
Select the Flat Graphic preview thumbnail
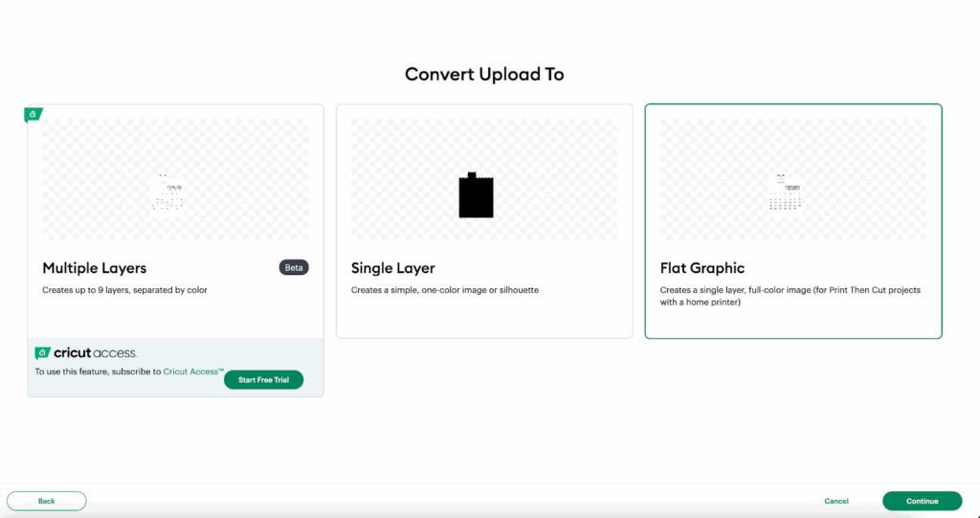792,181
